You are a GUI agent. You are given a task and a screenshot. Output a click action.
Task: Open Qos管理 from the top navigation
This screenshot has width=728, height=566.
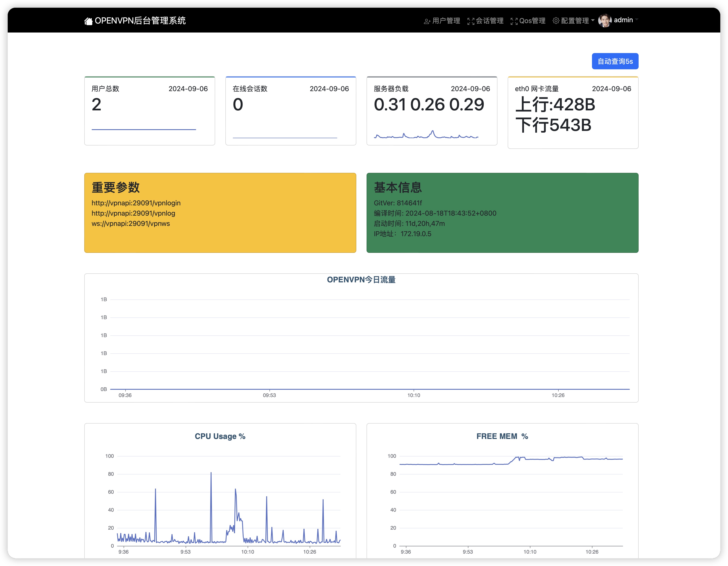click(x=532, y=21)
